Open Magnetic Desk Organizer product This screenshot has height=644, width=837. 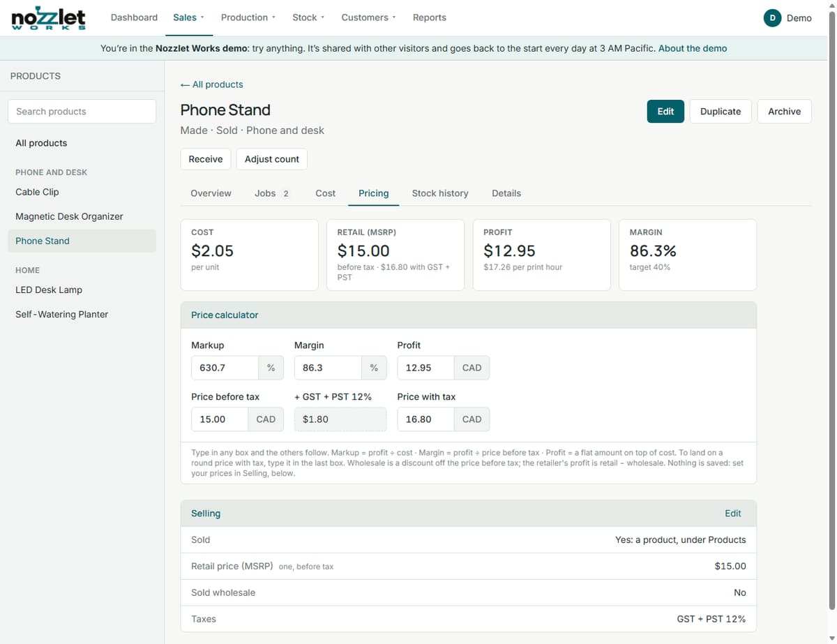point(82,216)
